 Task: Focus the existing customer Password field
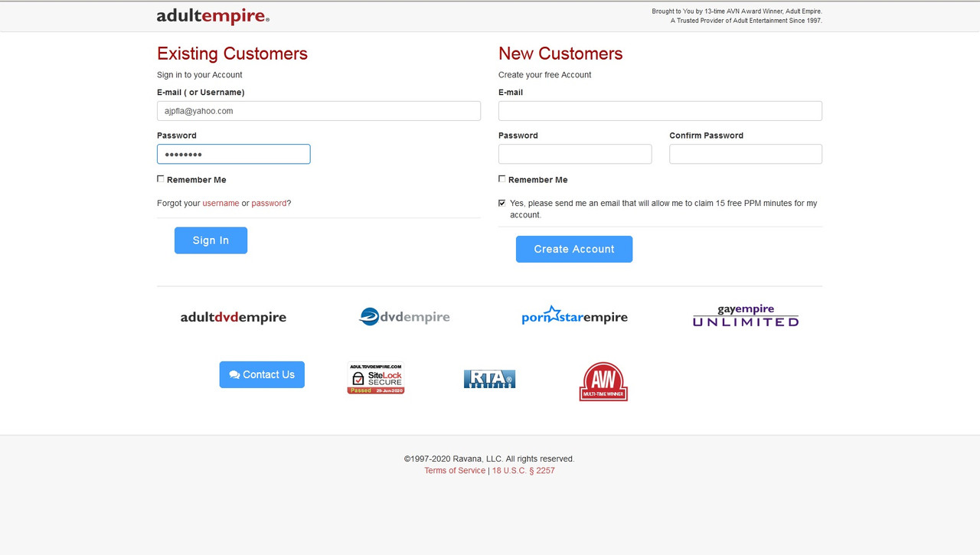[x=234, y=154]
